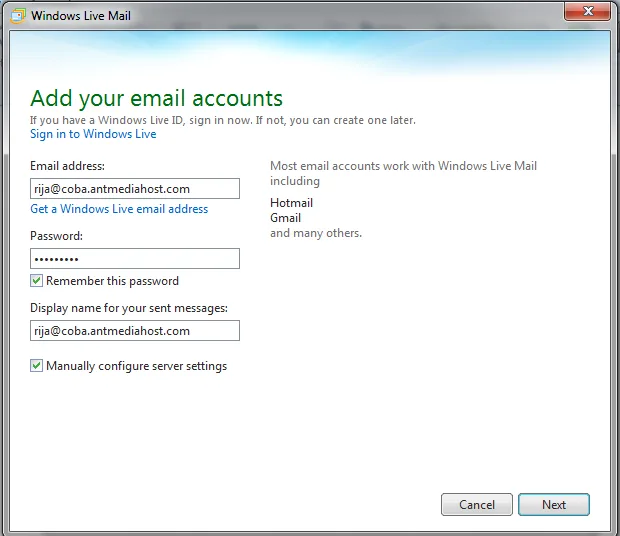Image resolution: width=620 pixels, height=536 pixels.
Task: Proceed with the Next button
Action: pyautogui.click(x=554, y=504)
